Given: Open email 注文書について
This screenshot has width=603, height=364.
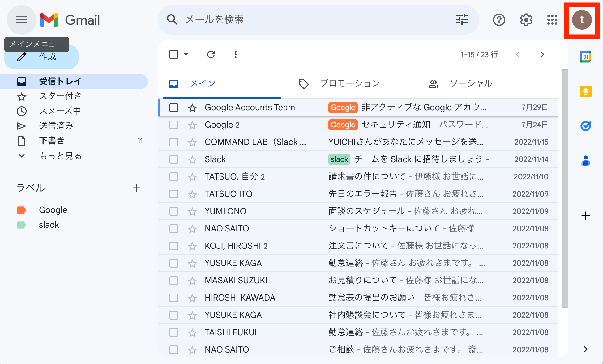Looking at the screenshot, I should coord(358,246).
